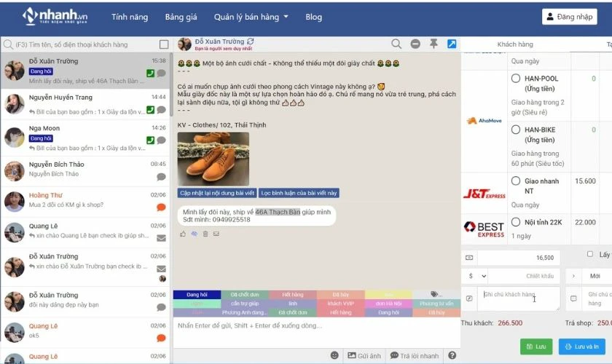612x364 pixels.
Task: Apply the 'Phương tư vấn' color tag
Action: point(436,303)
